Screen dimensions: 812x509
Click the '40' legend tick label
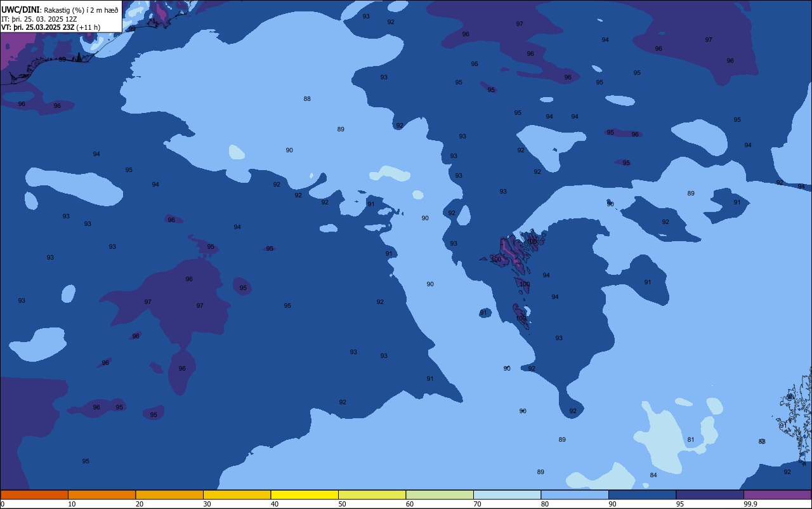click(x=275, y=504)
